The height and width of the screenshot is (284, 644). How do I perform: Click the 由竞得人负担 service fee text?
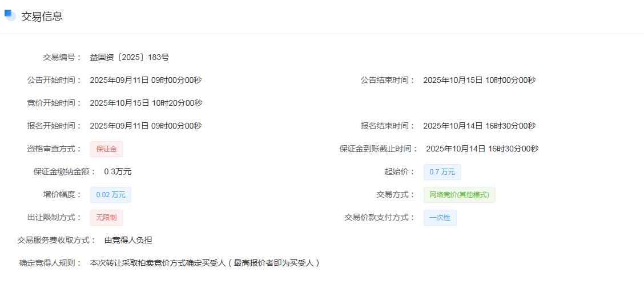[128, 240]
